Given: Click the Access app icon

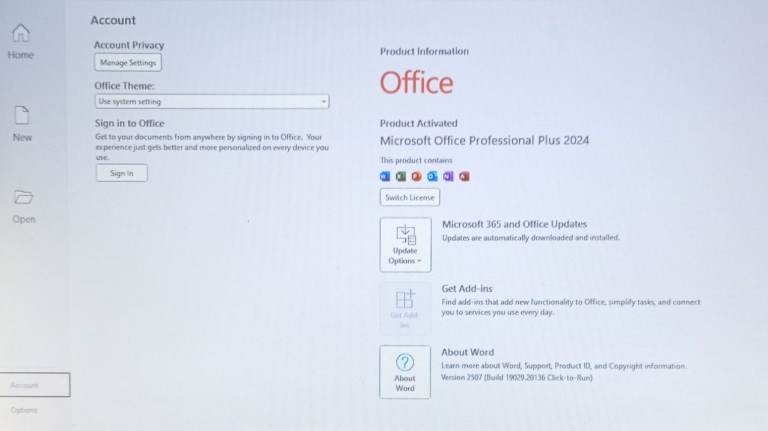Looking at the screenshot, I should click(x=464, y=176).
